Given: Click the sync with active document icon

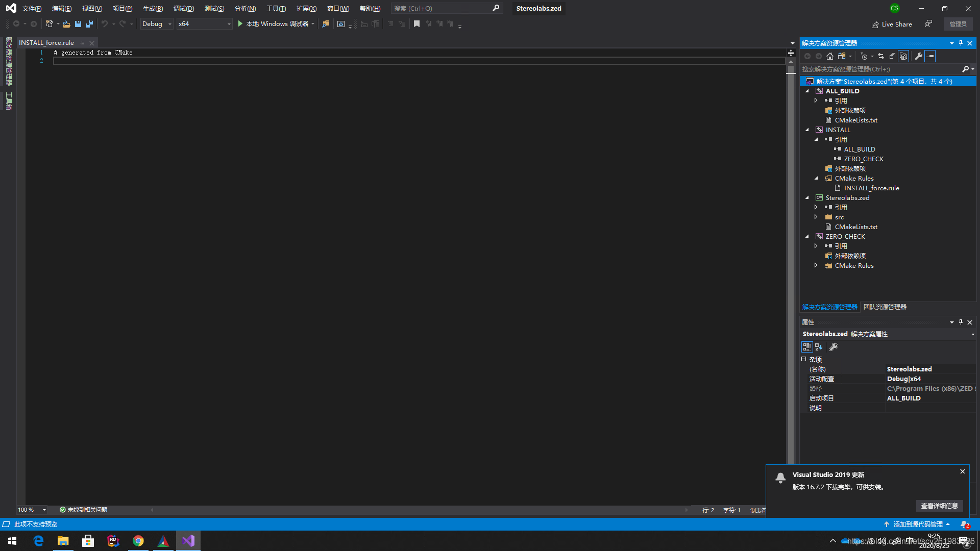Looking at the screenshot, I should pos(881,56).
